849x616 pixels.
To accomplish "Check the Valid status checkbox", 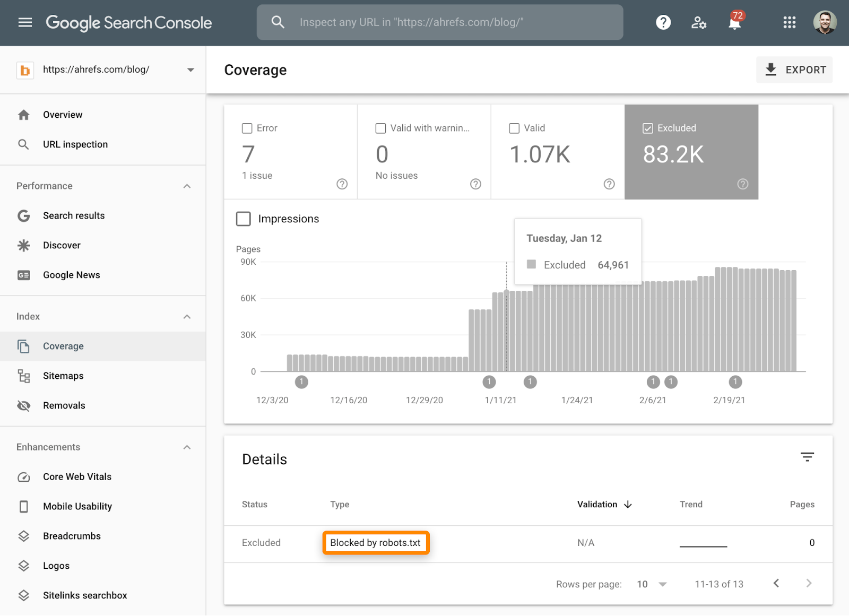I will point(514,128).
